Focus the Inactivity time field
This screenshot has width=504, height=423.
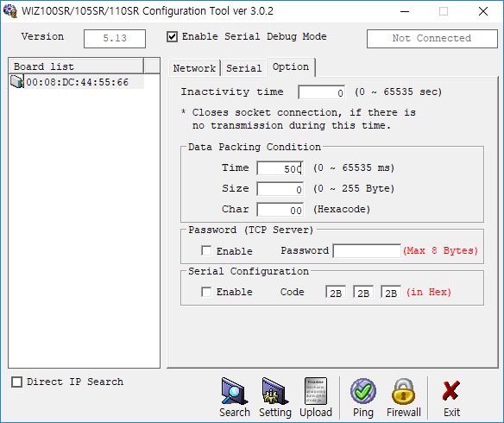click(x=321, y=92)
